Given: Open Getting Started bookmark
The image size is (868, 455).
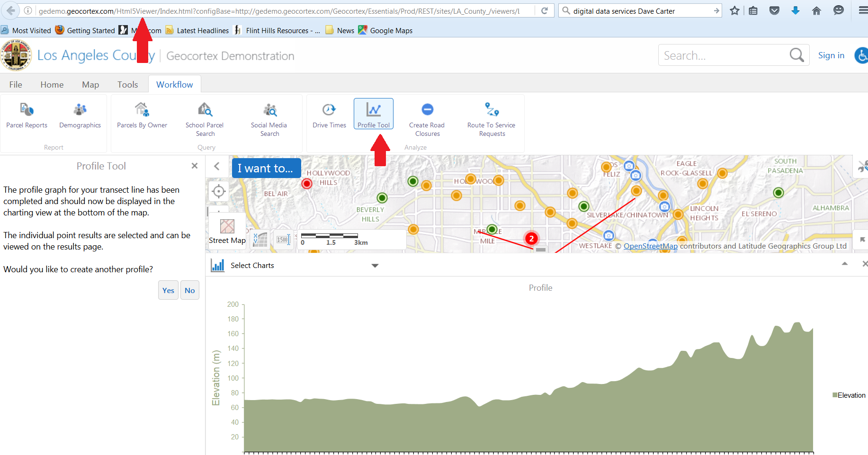Looking at the screenshot, I should [85, 30].
